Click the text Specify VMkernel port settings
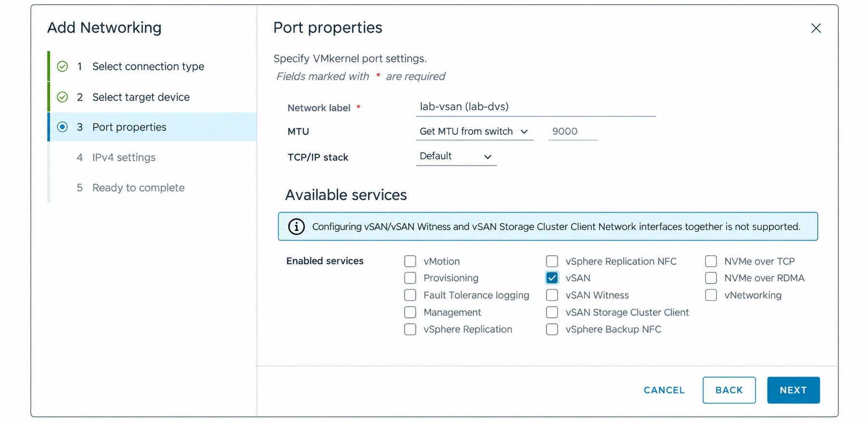This screenshot has height=422, width=868. 350,58
